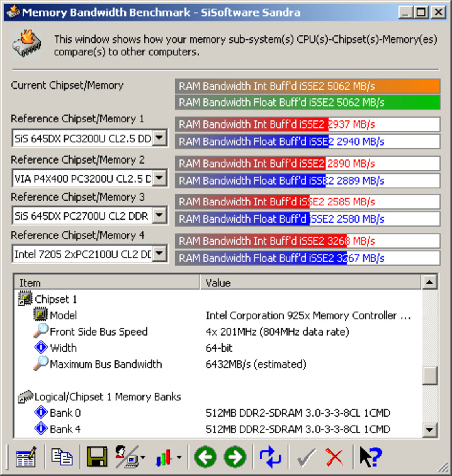Click the red Int 3268 MB/s bar
Viewport: 452px width, 476px height.
[x=307, y=241]
